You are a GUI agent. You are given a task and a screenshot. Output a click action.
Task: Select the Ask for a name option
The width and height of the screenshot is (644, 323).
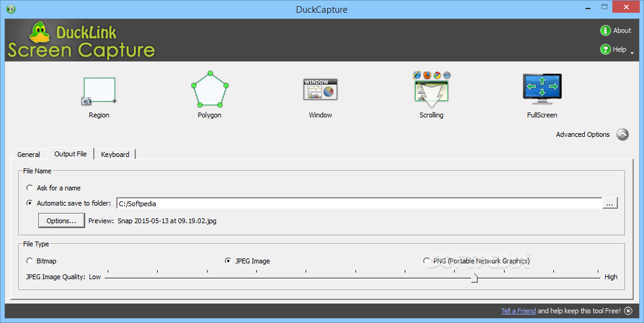point(30,187)
